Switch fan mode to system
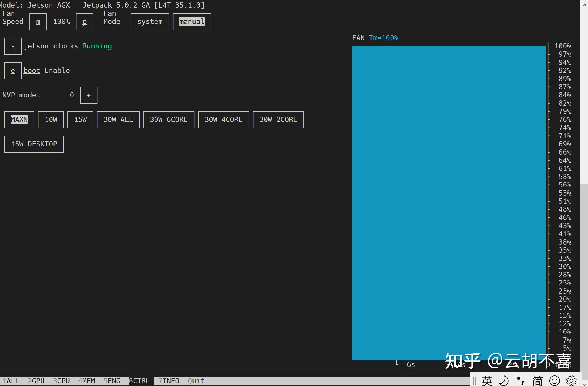588x386 pixels. [x=150, y=22]
